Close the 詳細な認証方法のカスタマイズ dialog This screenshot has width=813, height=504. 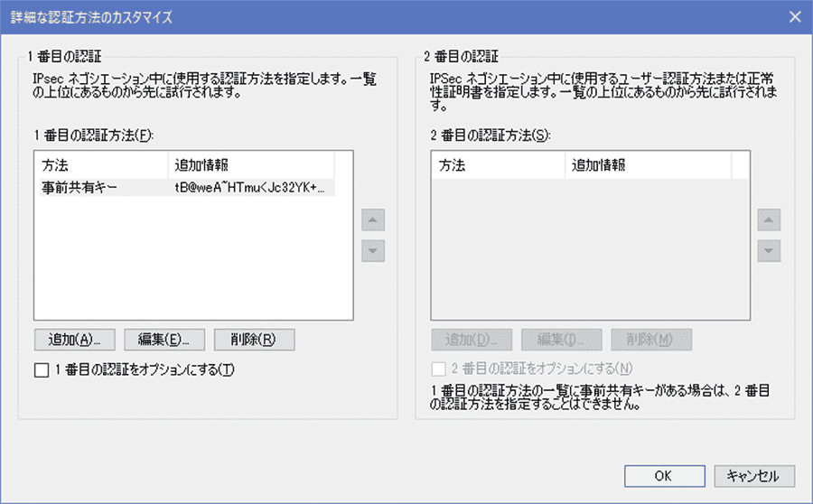point(795,17)
